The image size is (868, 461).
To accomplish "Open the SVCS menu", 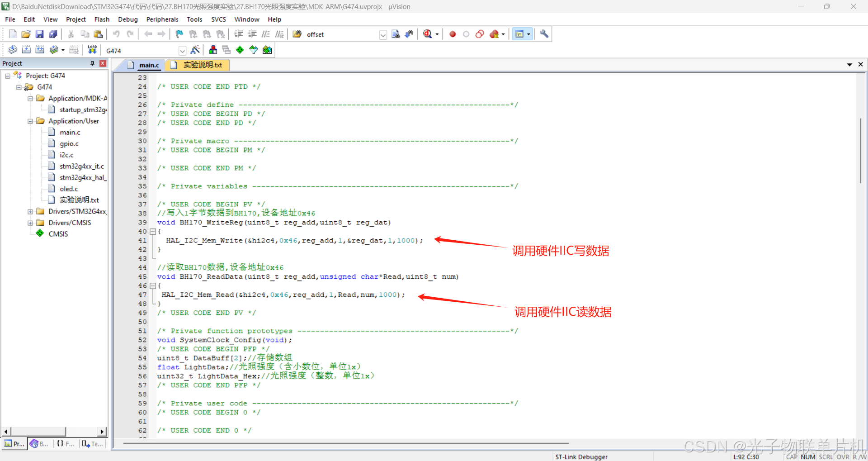I will click(x=218, y=19).
